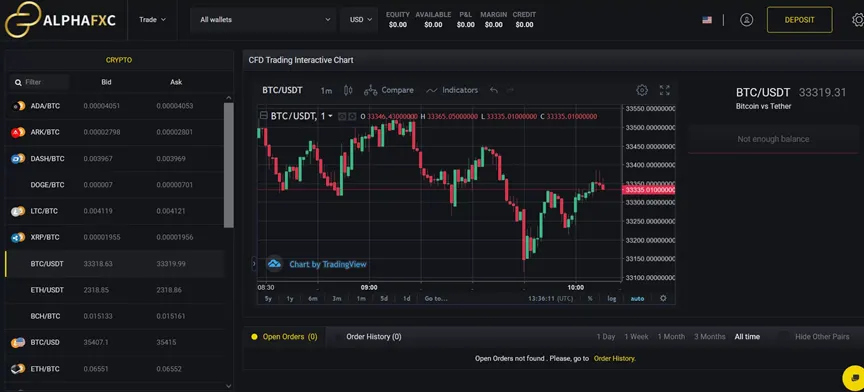Open the USD currency dropdown
Viewport: 864px width, 392px height.
tap(359, 20)
